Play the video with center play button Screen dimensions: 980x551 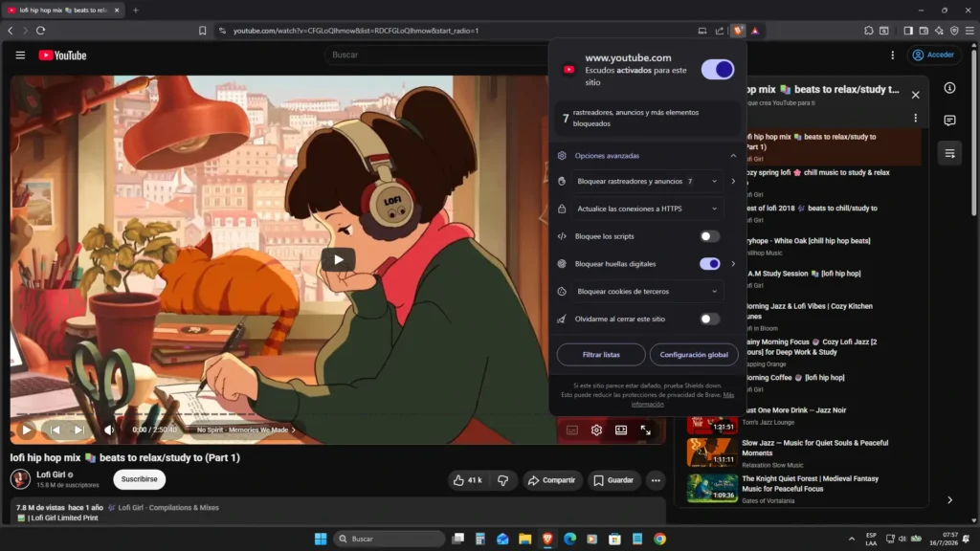338,260
